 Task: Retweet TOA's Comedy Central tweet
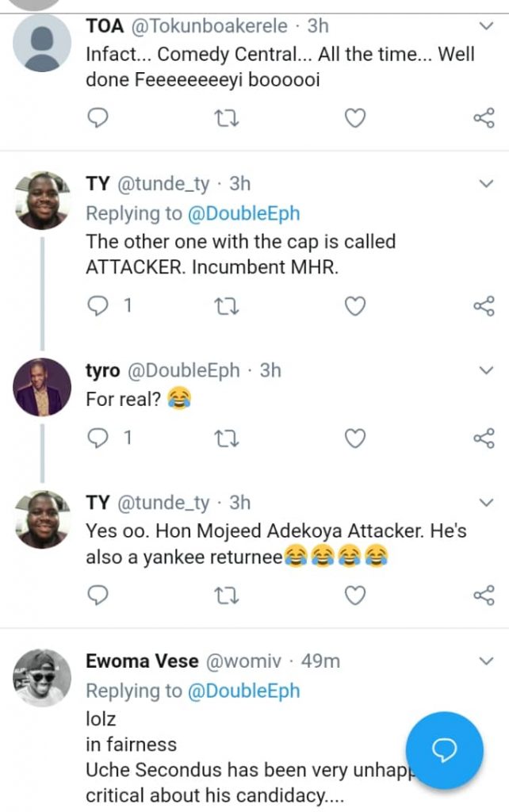(227, 119)
